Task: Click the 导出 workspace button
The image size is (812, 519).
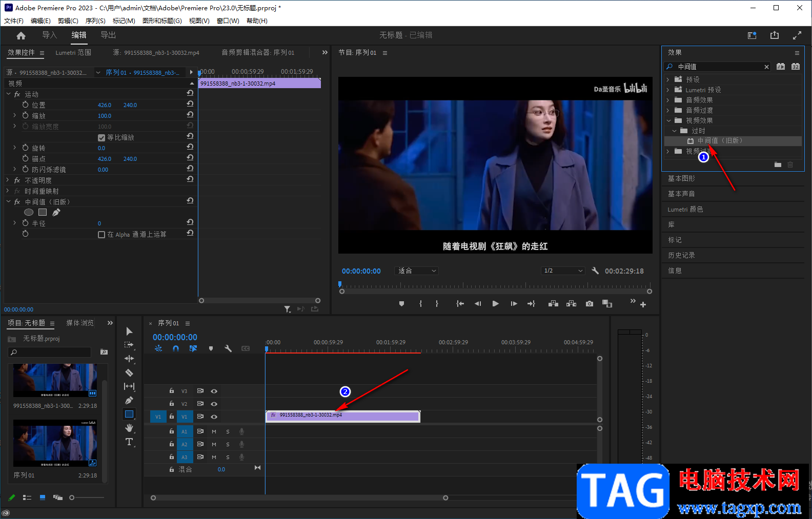Action: click(108, 35)
